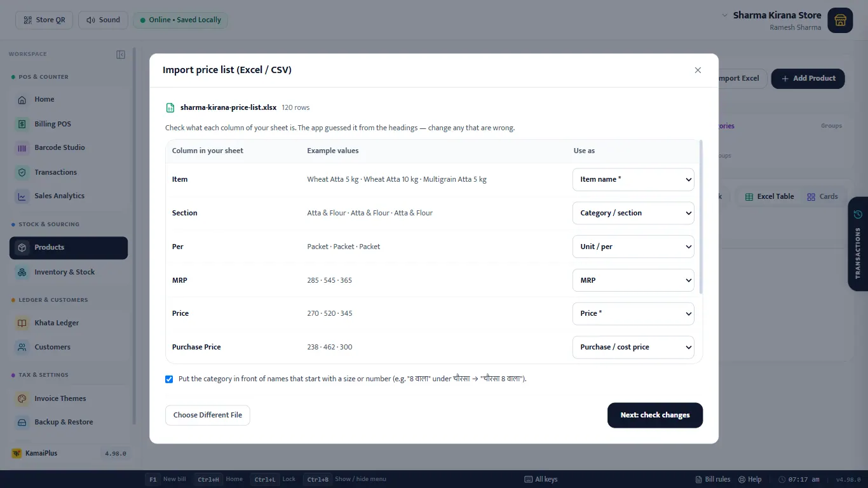Open the 'Item name *' dropdown
Image resolution: width=868 pixels, height=488 pixels.
tap(634, 179)
